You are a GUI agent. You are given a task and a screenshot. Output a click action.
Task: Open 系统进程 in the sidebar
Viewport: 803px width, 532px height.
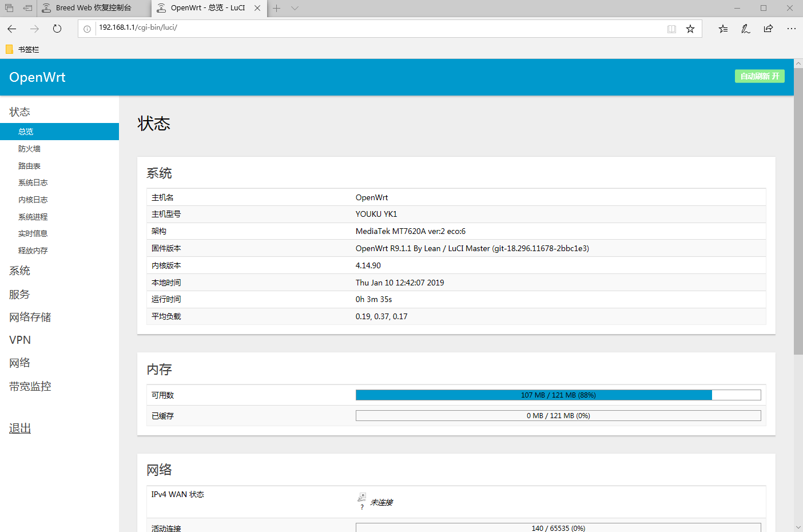[33, 217]
